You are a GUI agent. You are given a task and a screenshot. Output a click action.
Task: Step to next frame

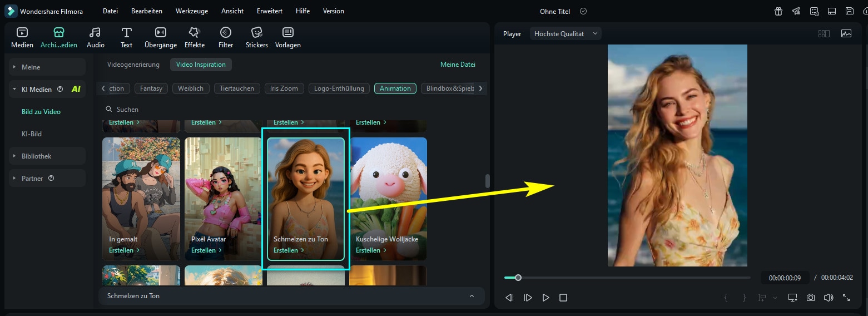pyautogui.click(x=528, y=298)
